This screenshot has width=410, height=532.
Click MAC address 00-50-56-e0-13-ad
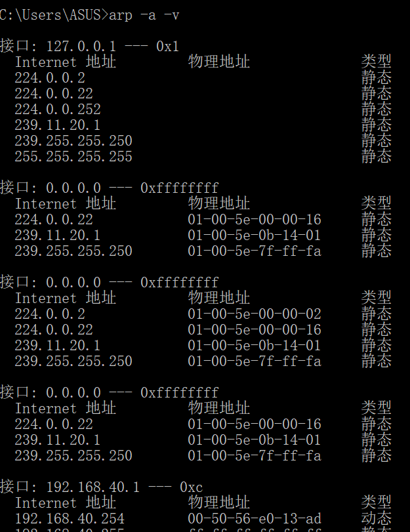coord(255,519)
